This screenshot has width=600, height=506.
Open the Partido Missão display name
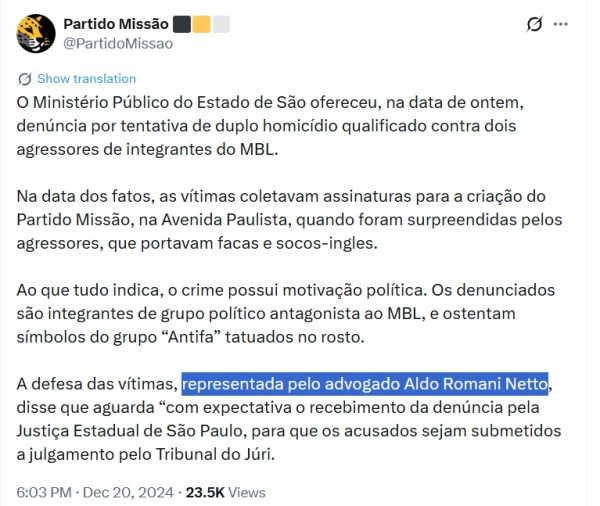click(x=116, y=23)
